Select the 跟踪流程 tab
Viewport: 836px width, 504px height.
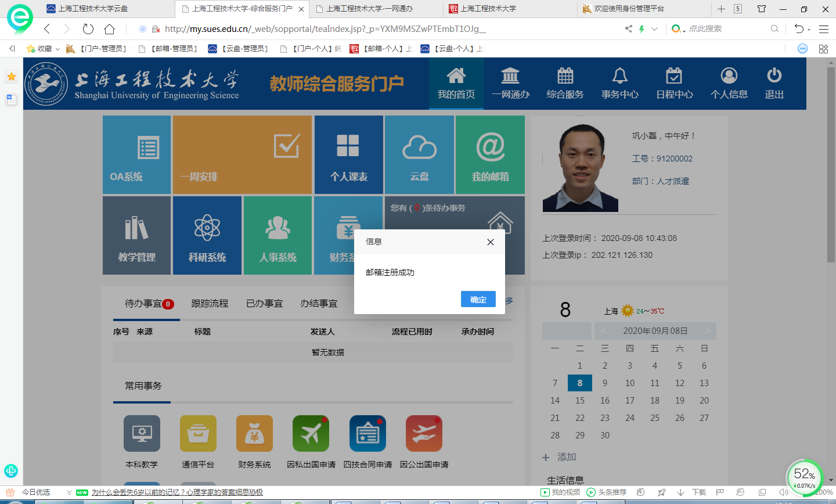point(210,303)
